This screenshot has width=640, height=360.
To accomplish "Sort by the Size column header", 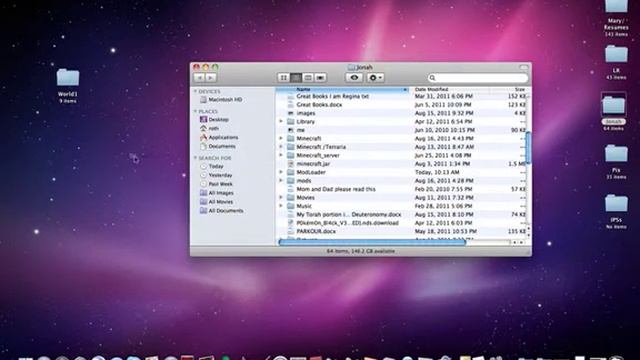I will [x=508, y=89].
